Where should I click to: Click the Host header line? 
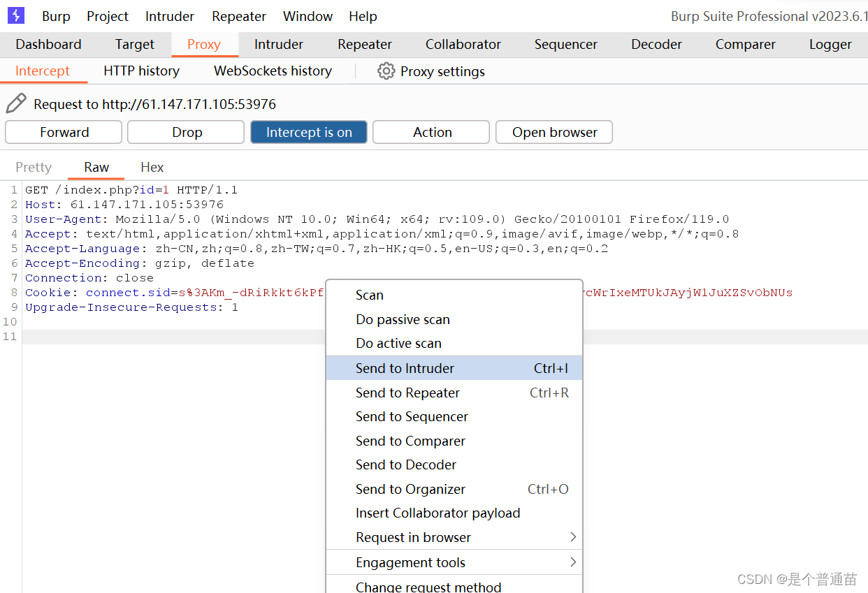tap(124, 205)
